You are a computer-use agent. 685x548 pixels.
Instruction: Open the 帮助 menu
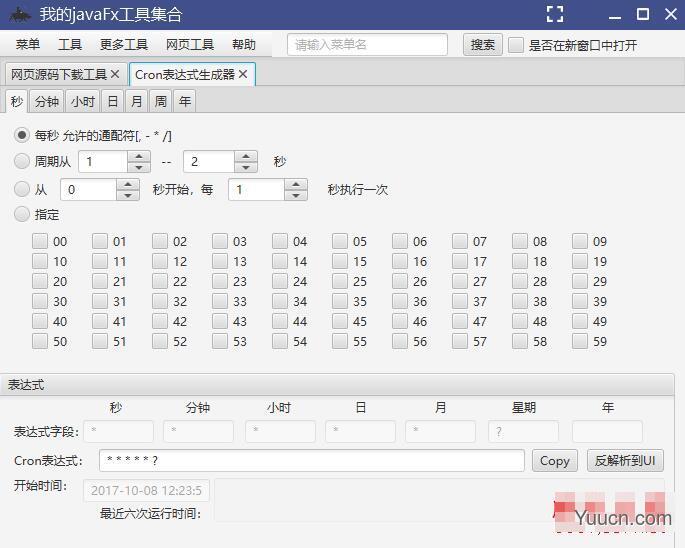click(x=244, y=44)
